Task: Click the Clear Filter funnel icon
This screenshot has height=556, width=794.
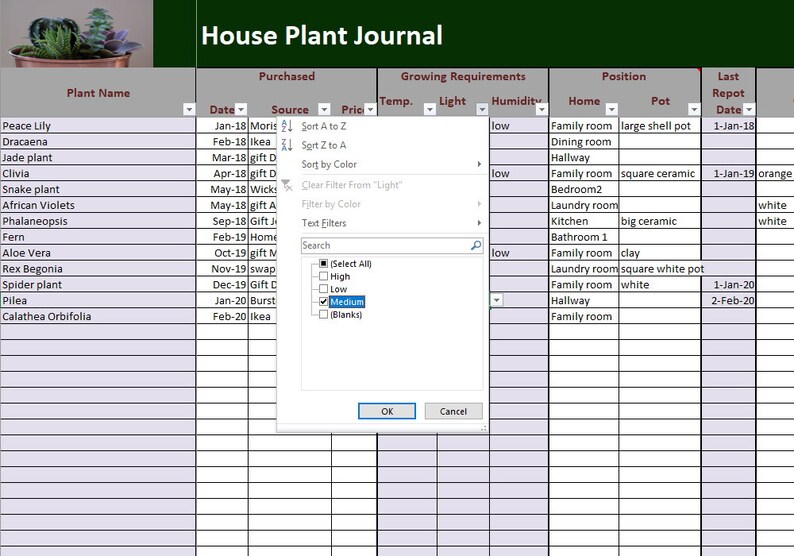Action: [x=287, y=185]
